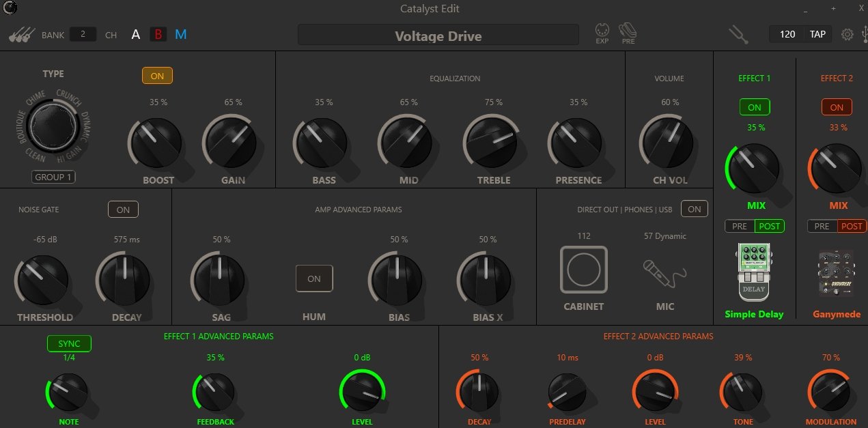Screen dimensions: 868x428
Task: Set Effect 2 routing to POST
Action: [852, 226]
